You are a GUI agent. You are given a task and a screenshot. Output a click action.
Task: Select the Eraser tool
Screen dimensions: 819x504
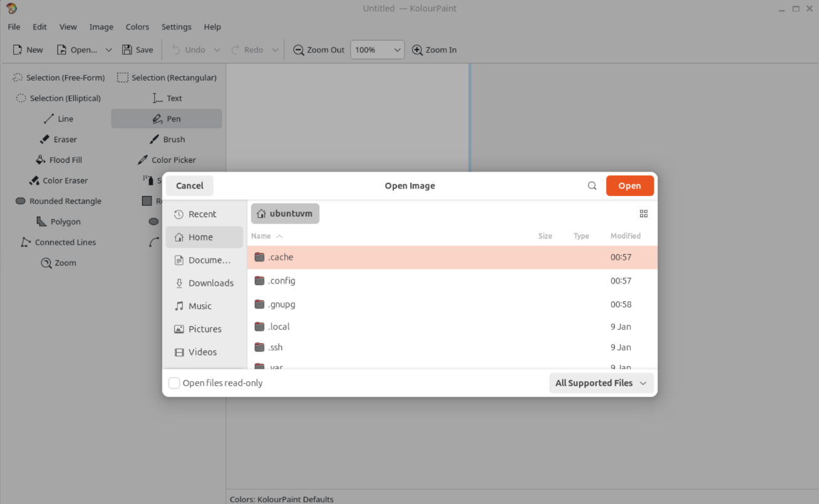58,140
